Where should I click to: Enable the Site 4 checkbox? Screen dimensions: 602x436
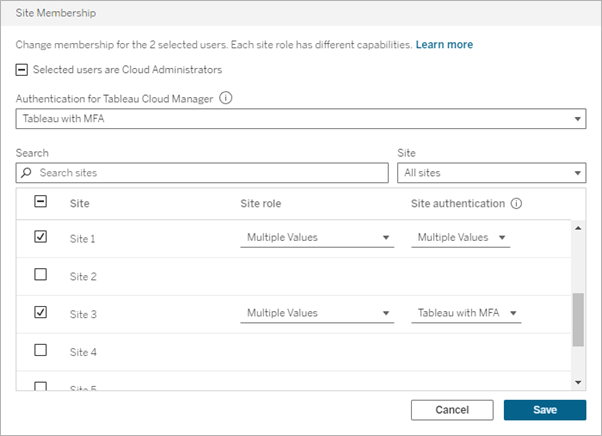41,351
